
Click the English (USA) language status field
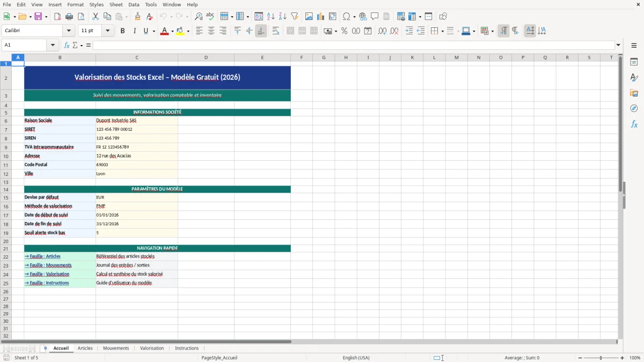[356, 358]
